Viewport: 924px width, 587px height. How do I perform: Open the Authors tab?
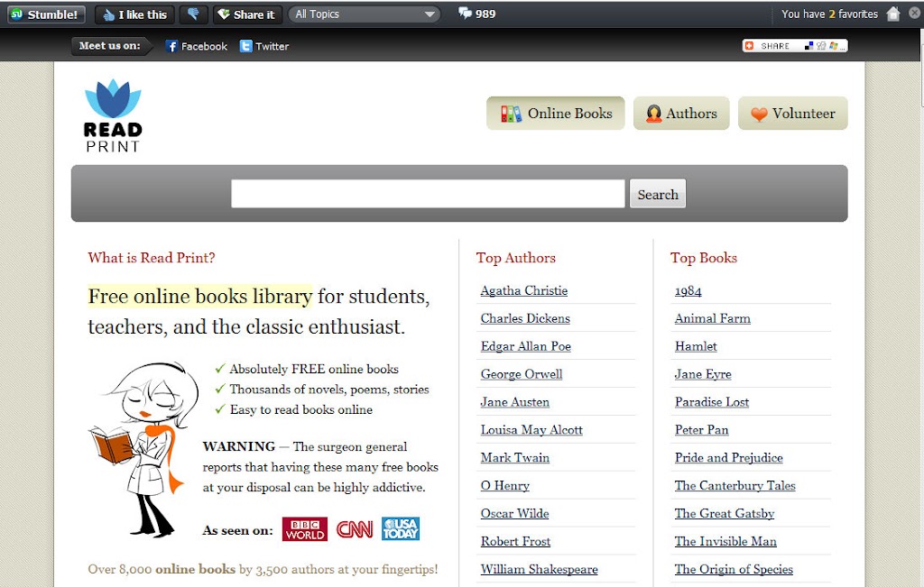coord(681,113)
